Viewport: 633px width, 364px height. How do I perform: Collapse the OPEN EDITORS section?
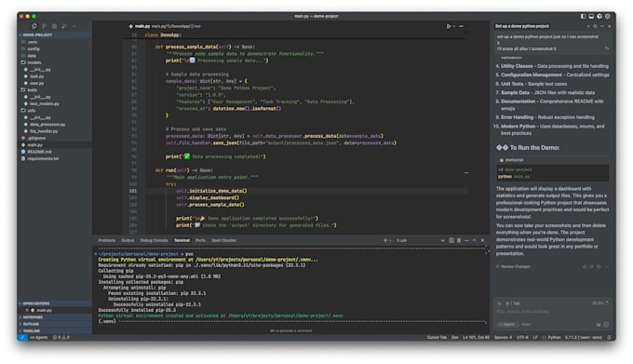click(55, 303)
